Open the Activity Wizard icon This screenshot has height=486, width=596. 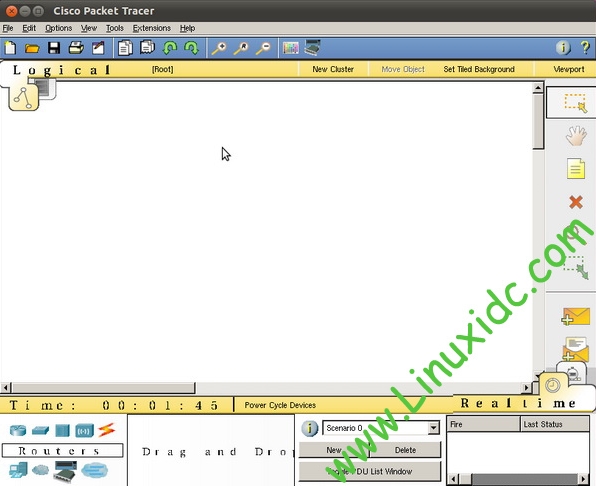point(98,48)
